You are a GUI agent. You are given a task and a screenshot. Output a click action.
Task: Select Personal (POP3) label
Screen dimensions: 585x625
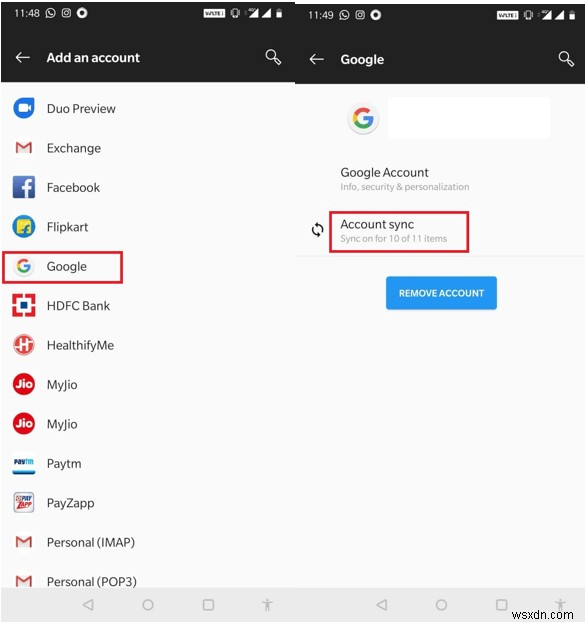[x=92, y=582]
